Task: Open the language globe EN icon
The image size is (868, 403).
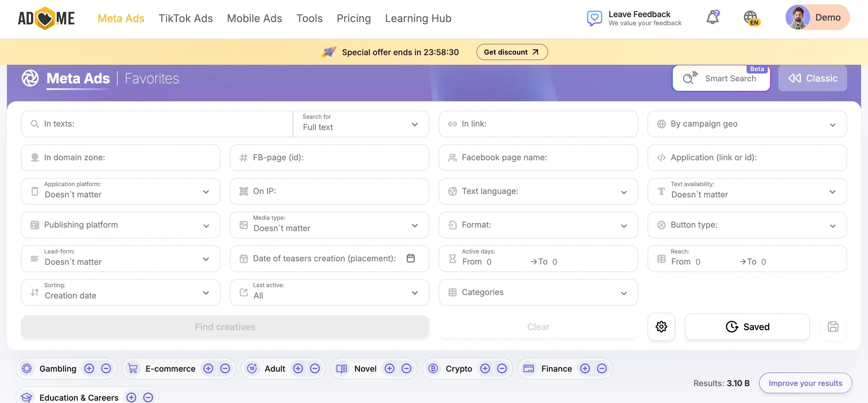Action: (751, 17)
